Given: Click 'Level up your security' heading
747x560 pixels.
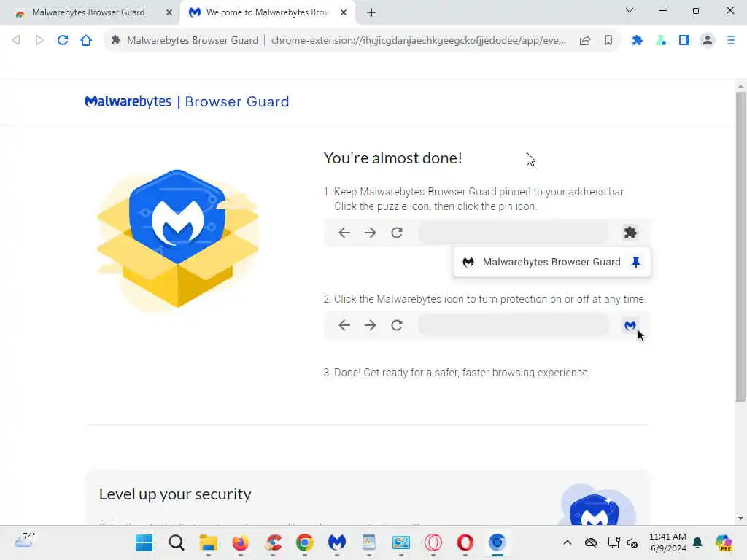Looking at the screenshot, I should click(x=175, y=494).
